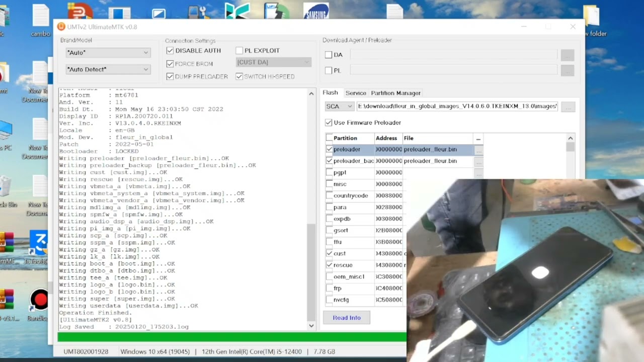Switch to the Flash tab

tap(330, 93)
